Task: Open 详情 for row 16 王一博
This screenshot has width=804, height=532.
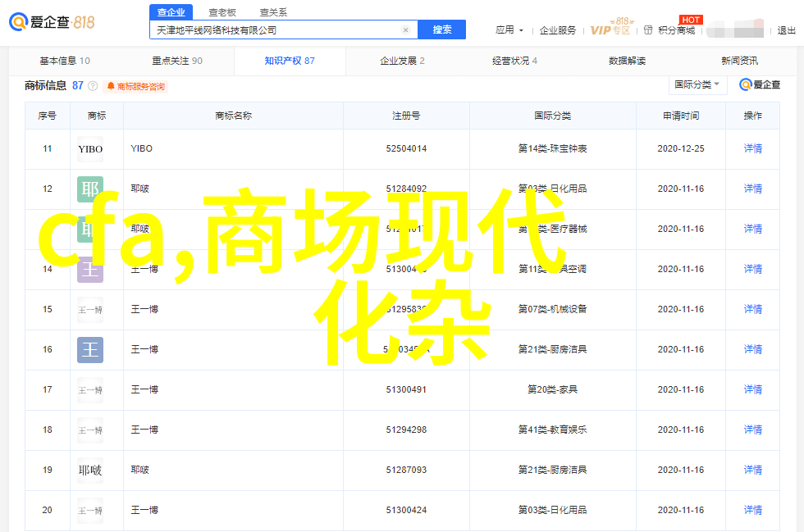Action: (x=753, y=349)
